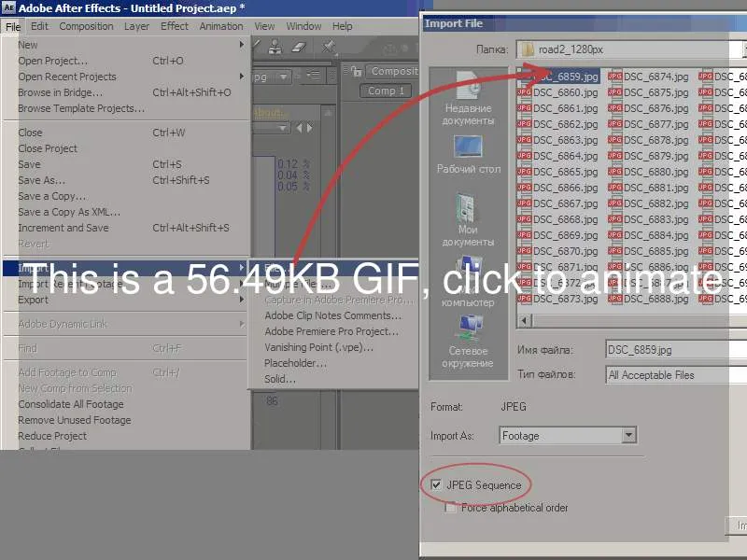Open the Effect menu
The height and width of the screenshot is (560, 747).
(175, 26)
